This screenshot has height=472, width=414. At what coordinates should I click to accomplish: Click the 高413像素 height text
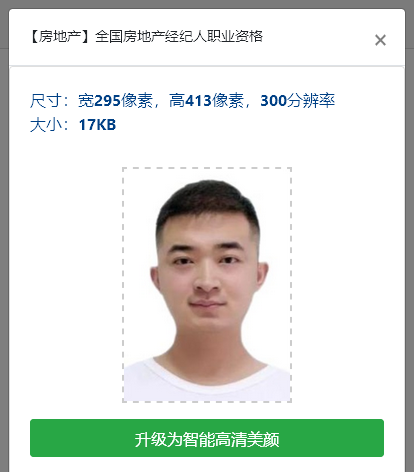coord(206,100)
